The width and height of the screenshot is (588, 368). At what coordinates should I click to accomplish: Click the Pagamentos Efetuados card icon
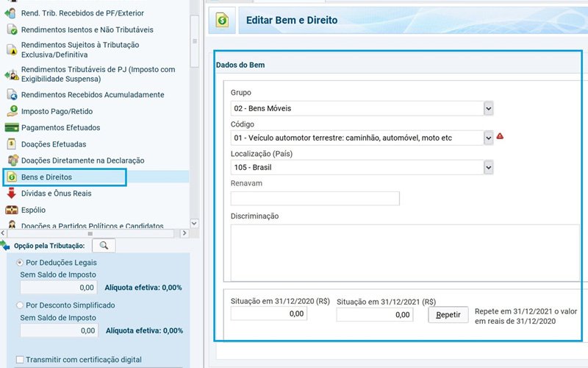pyautogui.click(x=12, y=127)
